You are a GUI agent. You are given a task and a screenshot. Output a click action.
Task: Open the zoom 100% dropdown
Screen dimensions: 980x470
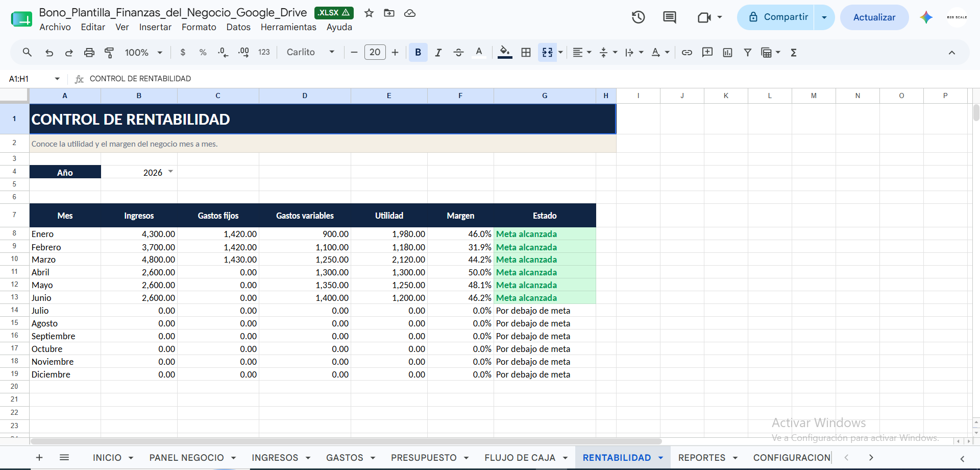coord(143,52)
